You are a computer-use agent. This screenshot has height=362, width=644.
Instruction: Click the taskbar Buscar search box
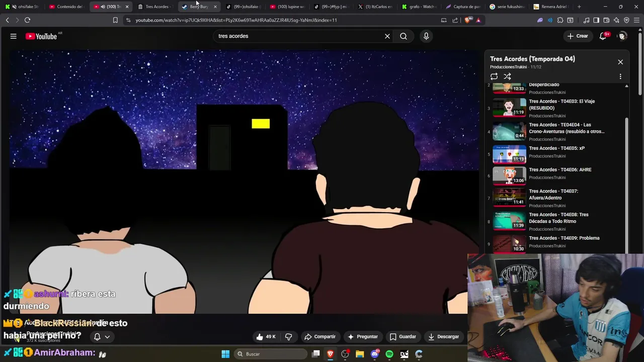click(x=271, y=354)
